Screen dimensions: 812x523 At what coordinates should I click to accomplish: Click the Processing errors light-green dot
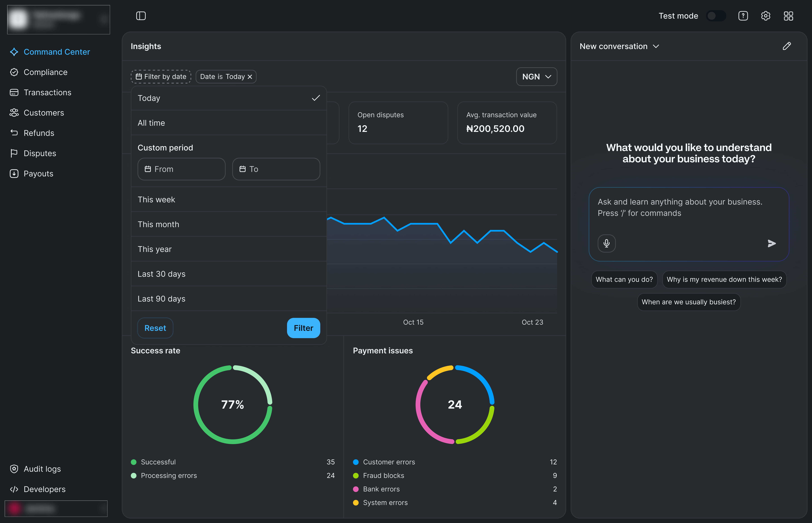point(134,476)
